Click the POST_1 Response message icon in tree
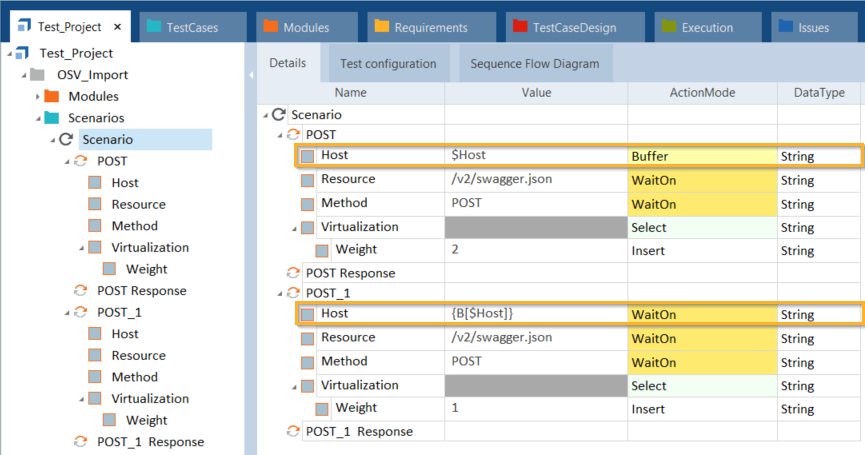The height and width of the screenshot is (455, 865). click(81, 442)
